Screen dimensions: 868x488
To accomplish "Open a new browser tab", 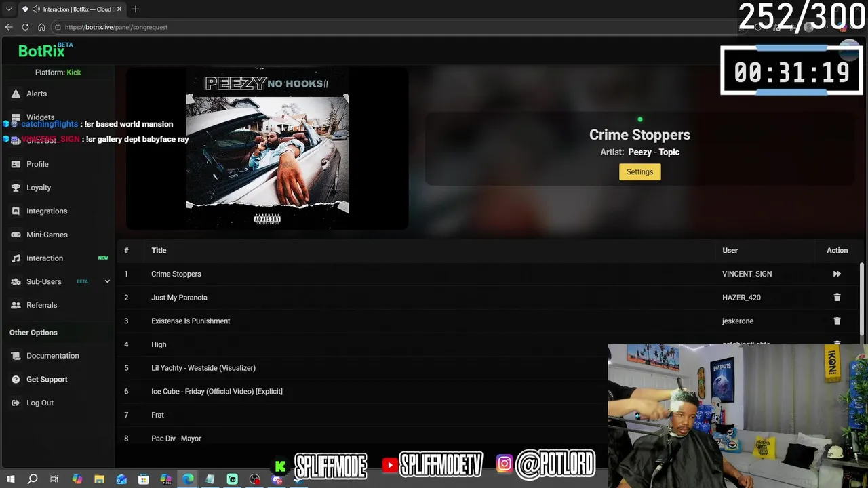I will (136, 9).
